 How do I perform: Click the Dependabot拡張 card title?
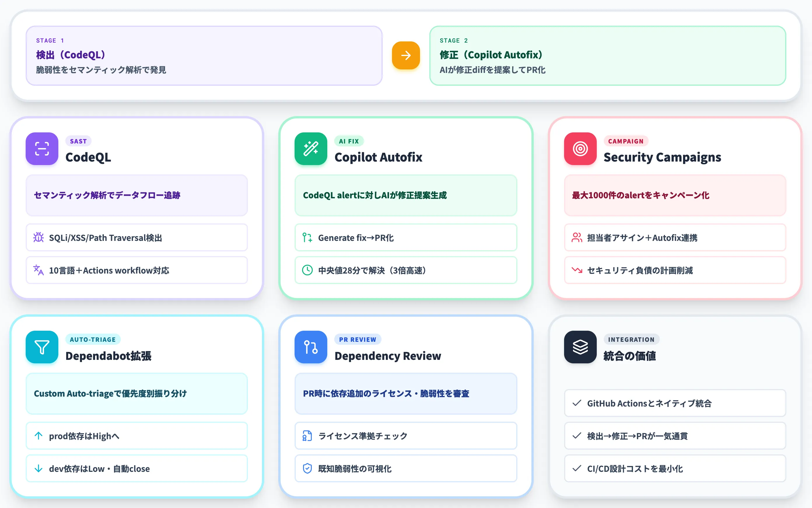(108, 356)
